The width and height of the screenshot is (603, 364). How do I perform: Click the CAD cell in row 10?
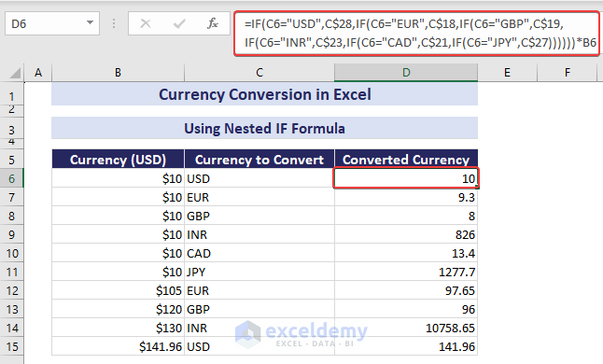click(259, 253)
